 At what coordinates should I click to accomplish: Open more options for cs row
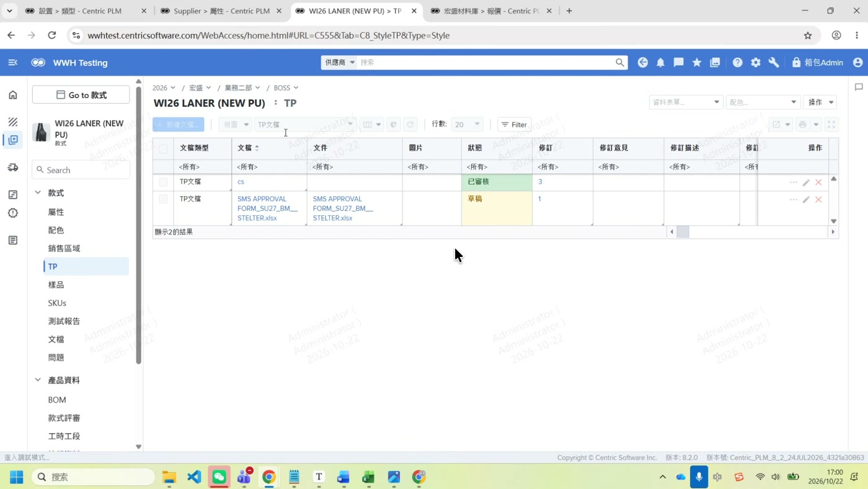click(793, 182)
